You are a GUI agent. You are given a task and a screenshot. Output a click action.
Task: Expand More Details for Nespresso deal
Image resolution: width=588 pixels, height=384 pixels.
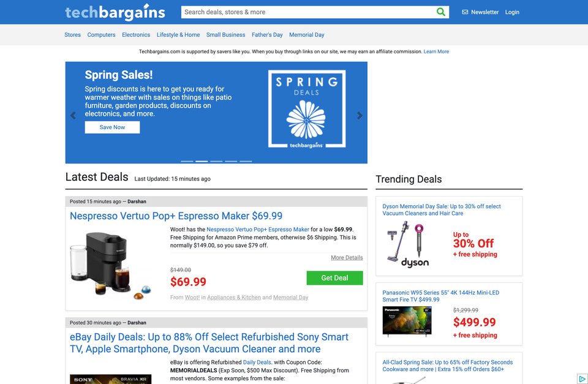coord(347,258)
